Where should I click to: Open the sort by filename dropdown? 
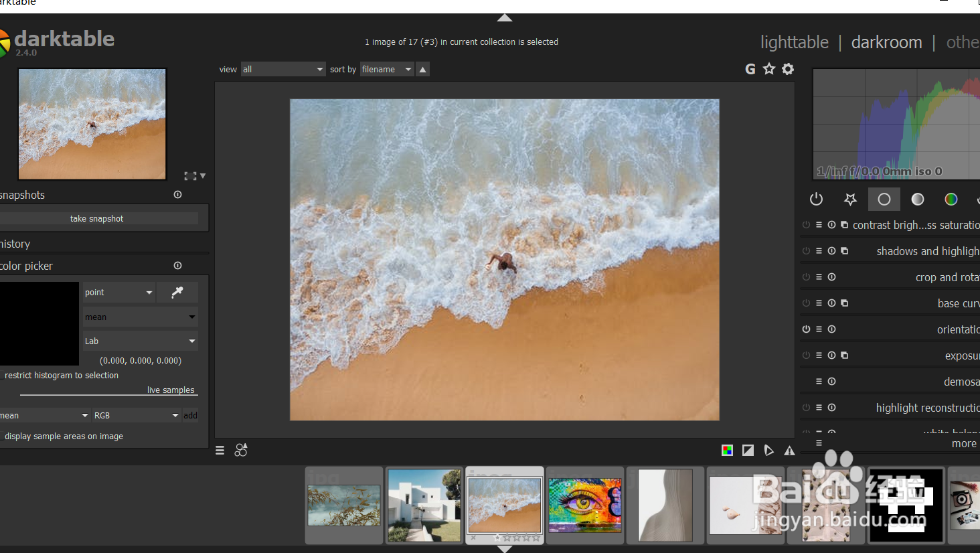click(386, 70)
